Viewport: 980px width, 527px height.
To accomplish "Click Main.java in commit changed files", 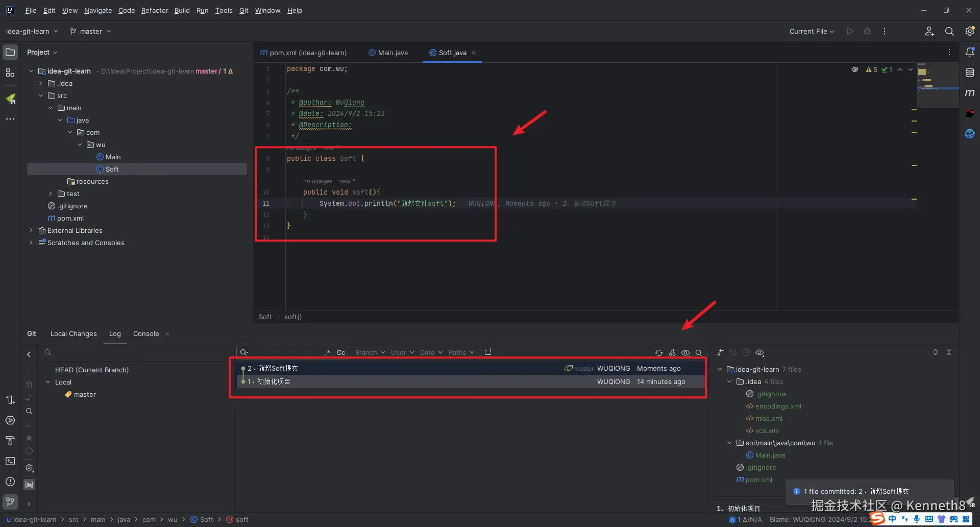I will [x=770, y=455].
